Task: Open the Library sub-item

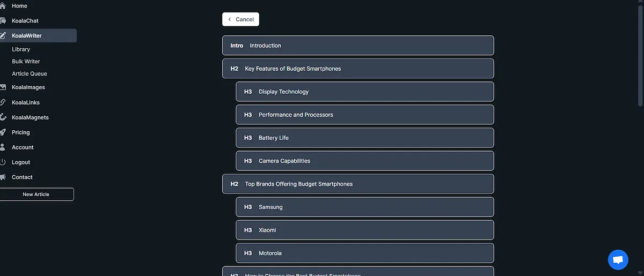Action: click(21, 49)
